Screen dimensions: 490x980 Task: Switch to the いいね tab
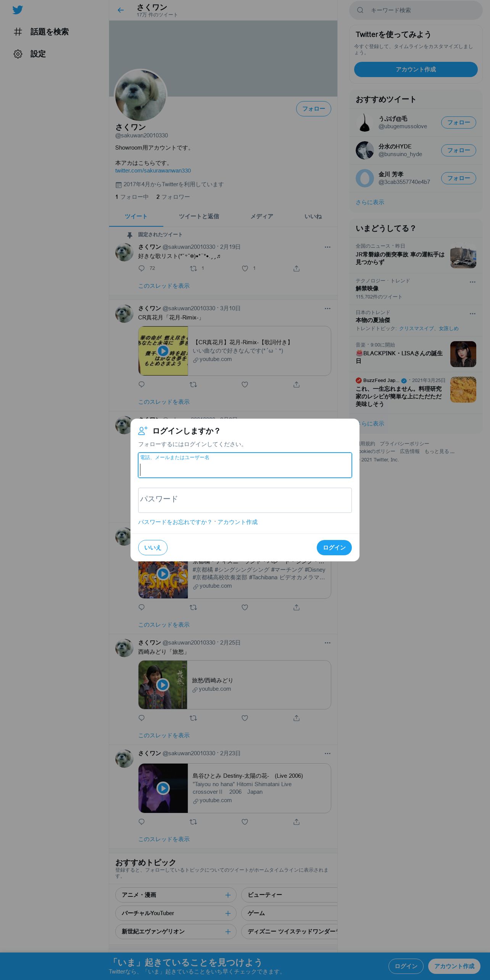point(313,216)
